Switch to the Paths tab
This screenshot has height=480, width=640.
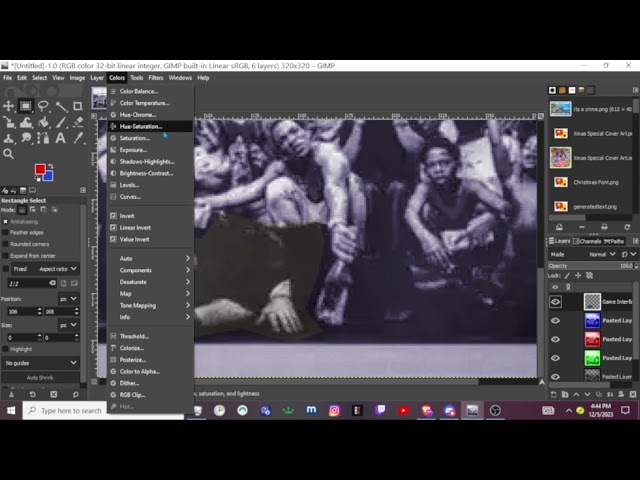tap(614, 241)
